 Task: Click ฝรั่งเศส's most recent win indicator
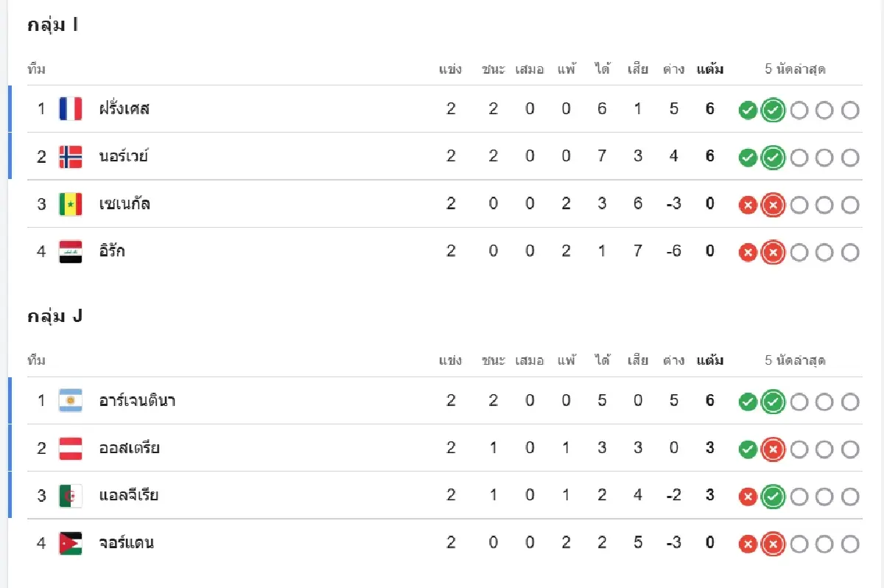[x=773, y=111]
